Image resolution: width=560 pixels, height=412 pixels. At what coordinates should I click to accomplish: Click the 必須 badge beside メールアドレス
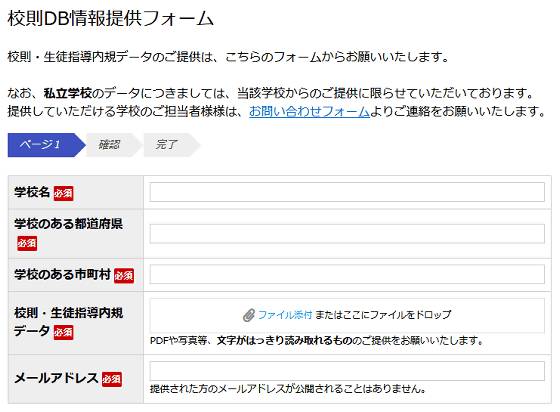point(112,379)
